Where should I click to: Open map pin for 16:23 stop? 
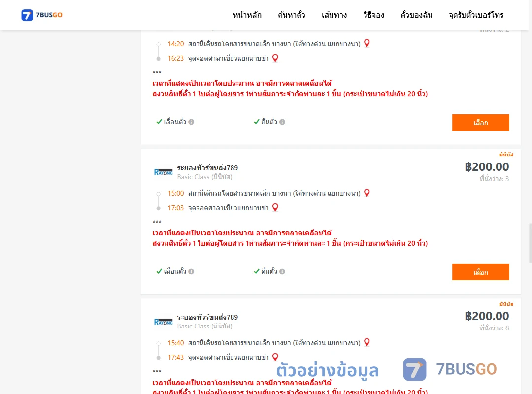coord(275,58)
